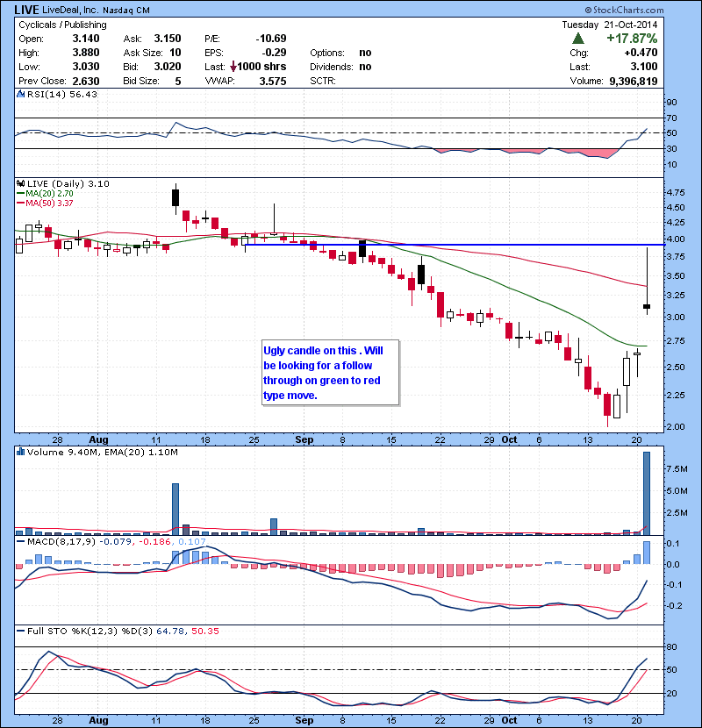Click the tall Oct 21 volume bar
This screenshot has width=702, height=728.
coord(646,493)
